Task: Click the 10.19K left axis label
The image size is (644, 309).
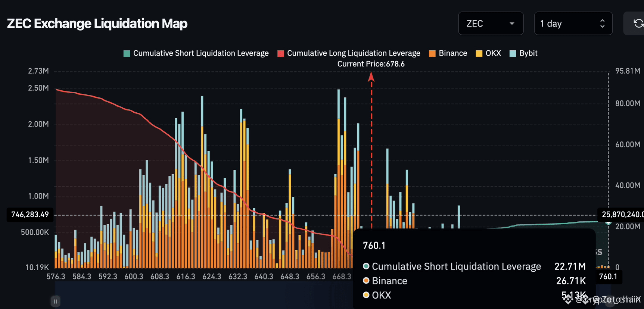Action: [37, 267]
